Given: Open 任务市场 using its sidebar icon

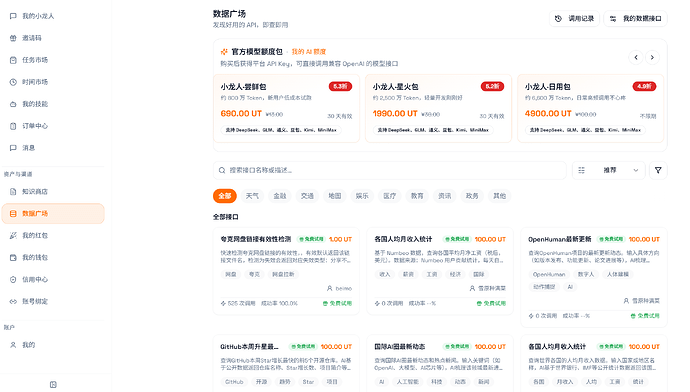Looking at the screenshot, I should coord(13,60).
